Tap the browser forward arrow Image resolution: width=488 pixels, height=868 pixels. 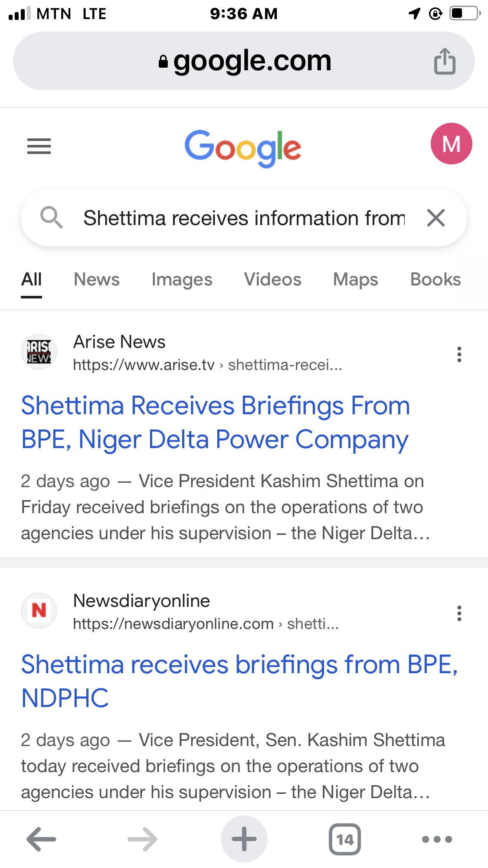click(x=142, y=839)
